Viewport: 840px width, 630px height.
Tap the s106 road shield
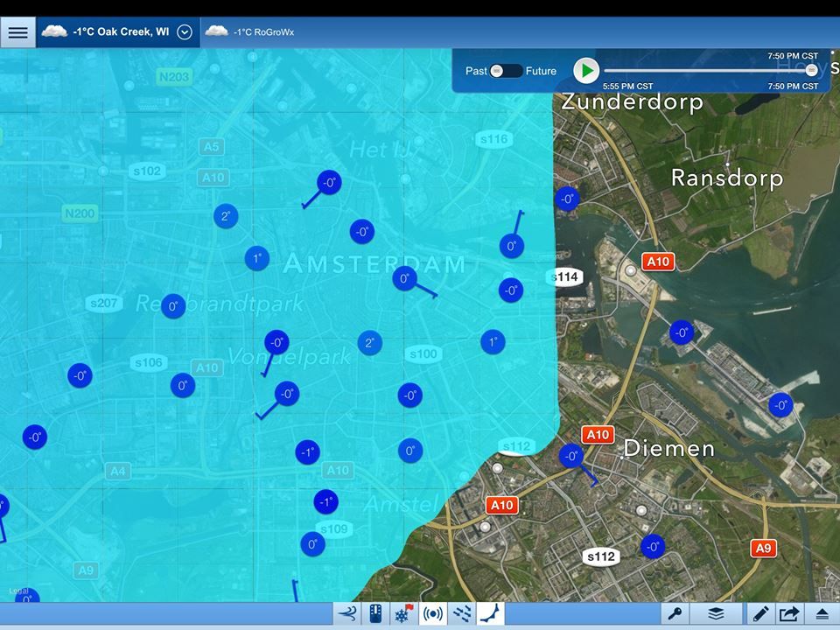point(149,362)
